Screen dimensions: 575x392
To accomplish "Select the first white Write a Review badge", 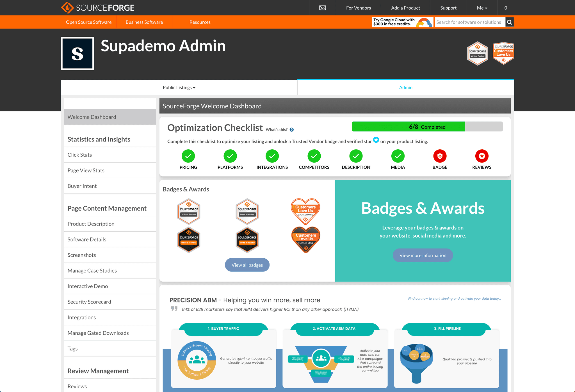I will click(x=189, y=211).
